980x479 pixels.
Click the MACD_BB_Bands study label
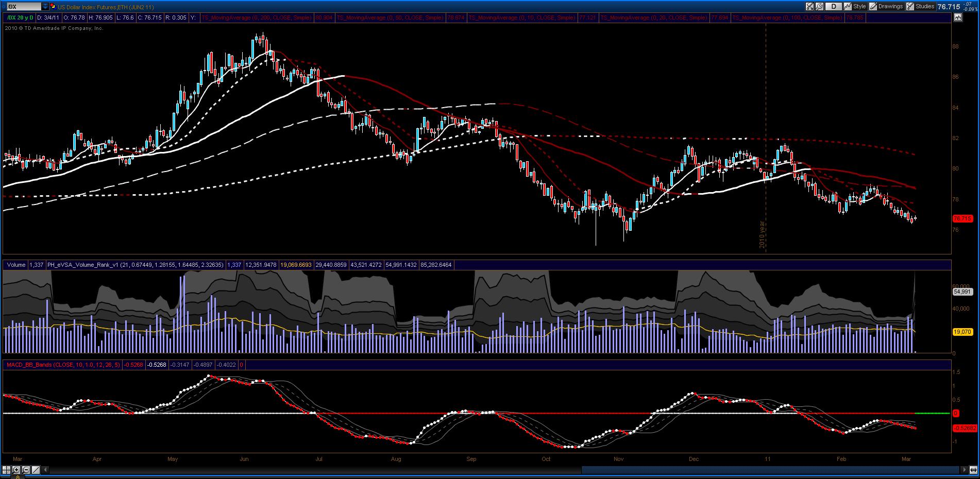tap(63, 365)
